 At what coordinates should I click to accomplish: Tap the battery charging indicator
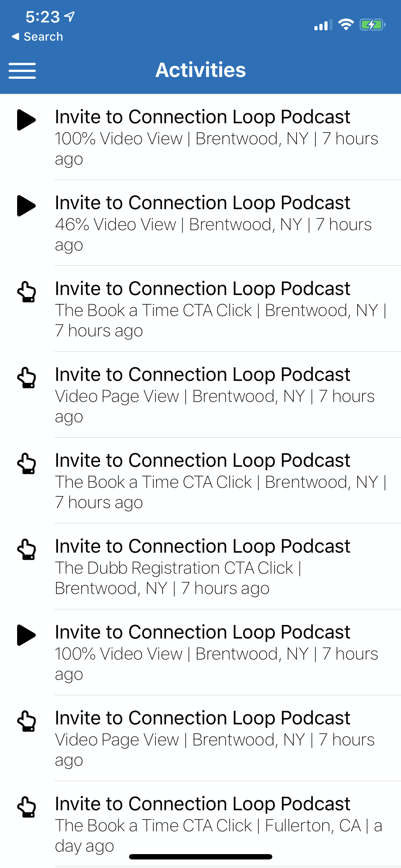pos(372,25)
